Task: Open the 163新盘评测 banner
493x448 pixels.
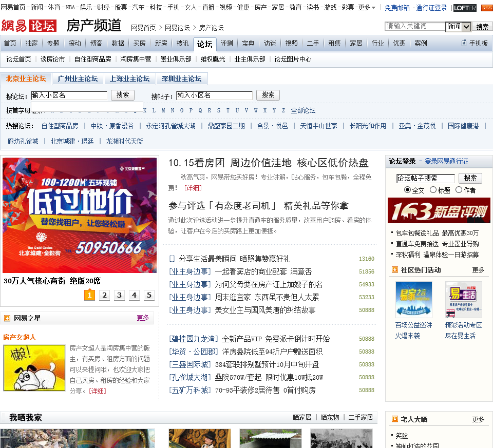Action: pos(439,210)
